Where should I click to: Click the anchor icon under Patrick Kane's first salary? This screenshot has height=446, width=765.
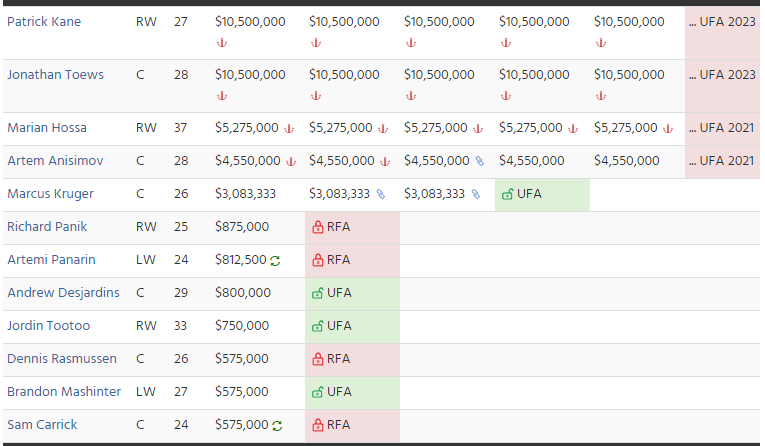221,43
